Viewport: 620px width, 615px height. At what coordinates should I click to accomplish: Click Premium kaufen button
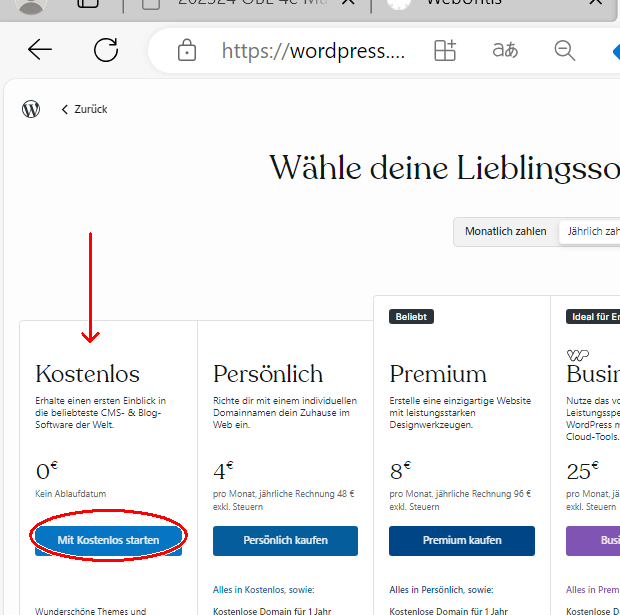461,540
